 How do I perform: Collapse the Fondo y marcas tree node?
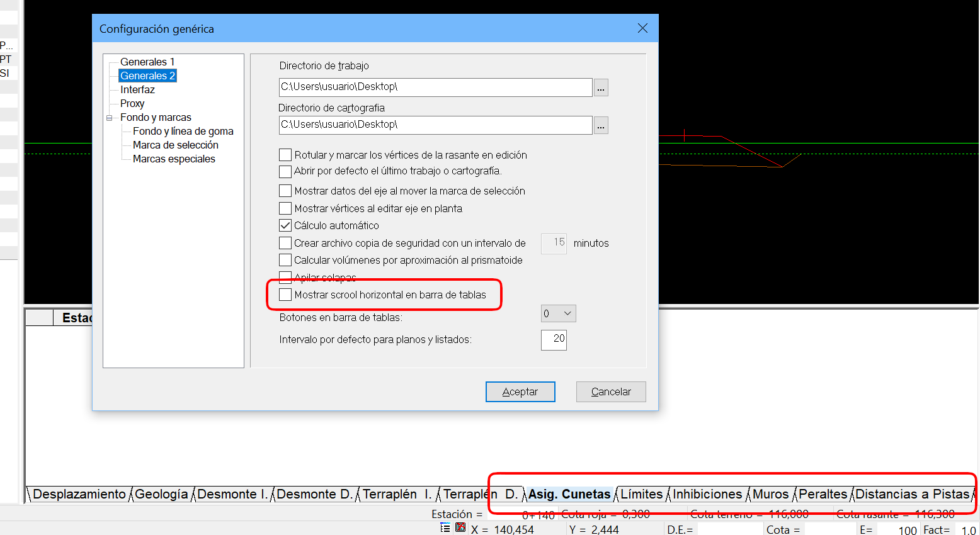[x=109, y=118]
